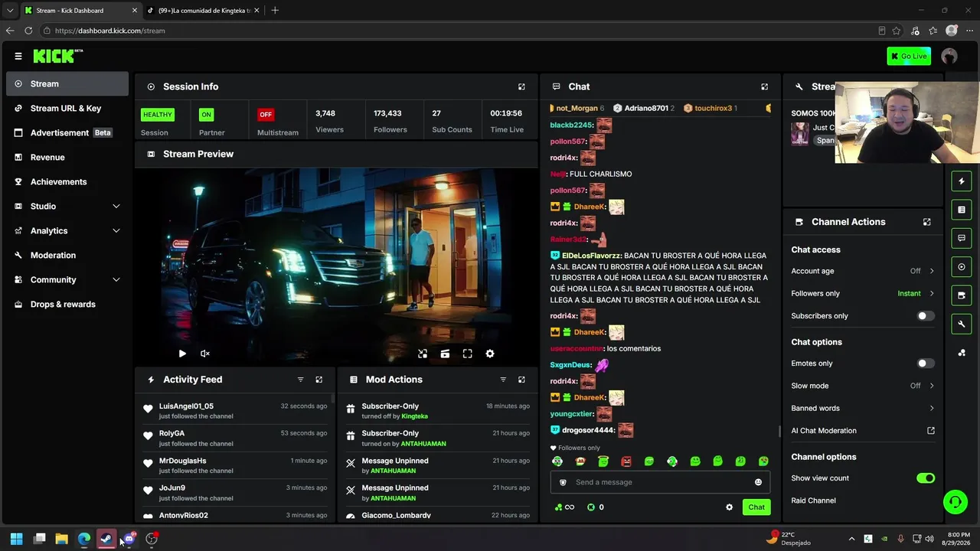Filter the Mod Actions list
The image size is (980, 551).
tap(503, 380)
